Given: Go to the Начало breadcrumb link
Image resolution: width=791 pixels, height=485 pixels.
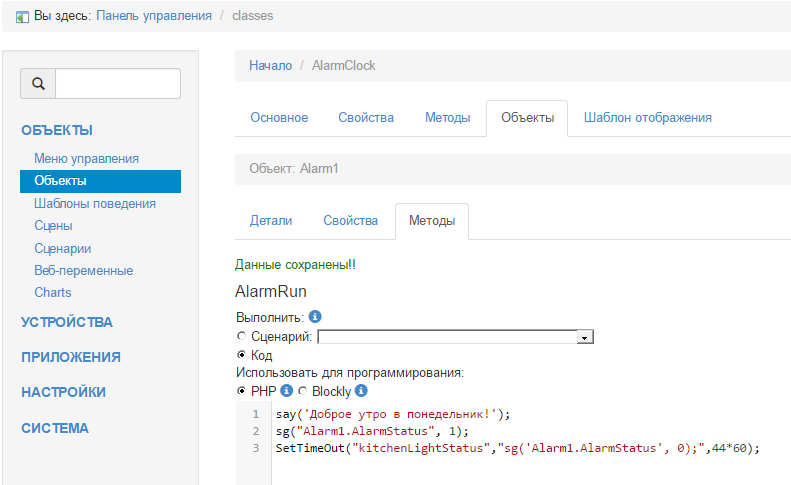Looking at the screenshot, I should (270, 65).
